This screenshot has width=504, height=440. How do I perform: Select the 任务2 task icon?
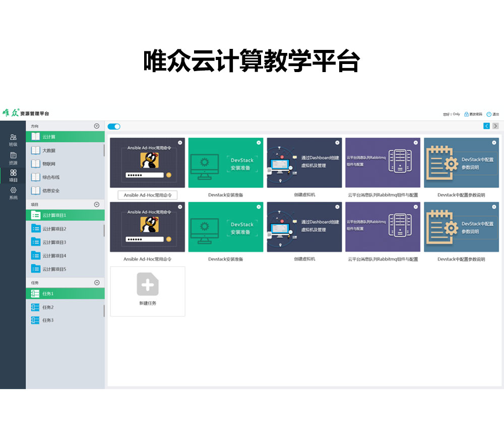[35, 307]
